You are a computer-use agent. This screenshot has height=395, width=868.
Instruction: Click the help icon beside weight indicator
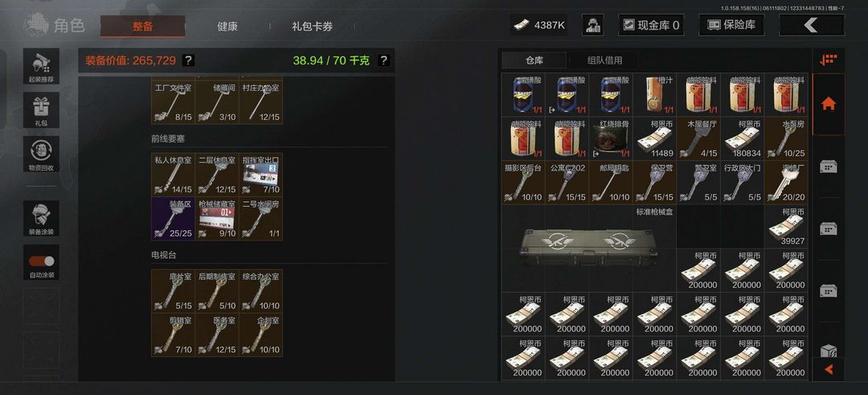(383, 60)
